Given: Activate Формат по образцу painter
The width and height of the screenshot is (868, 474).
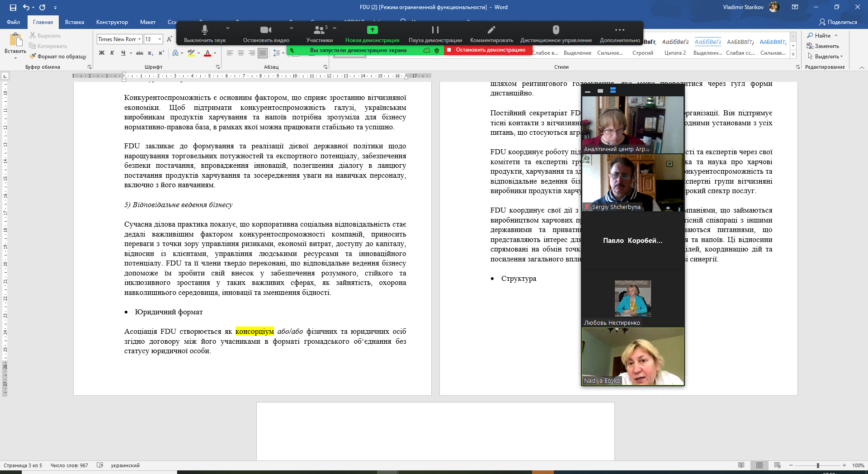Looking at the screenshot, I should (58, 56).
